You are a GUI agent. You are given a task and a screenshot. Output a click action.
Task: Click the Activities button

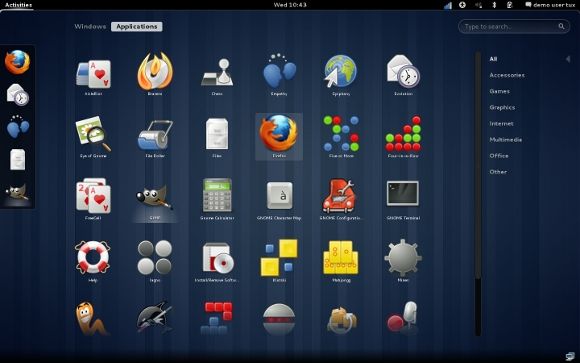[x=18, y=5]
